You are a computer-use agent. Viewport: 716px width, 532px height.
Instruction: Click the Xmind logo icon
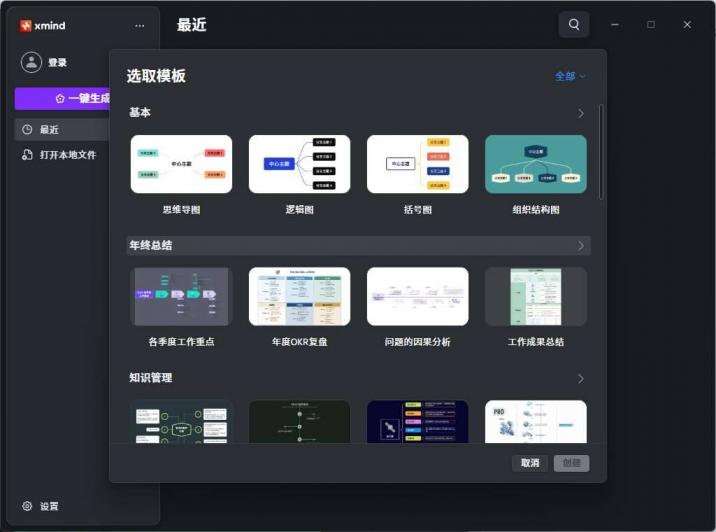(x=26, y=26)
